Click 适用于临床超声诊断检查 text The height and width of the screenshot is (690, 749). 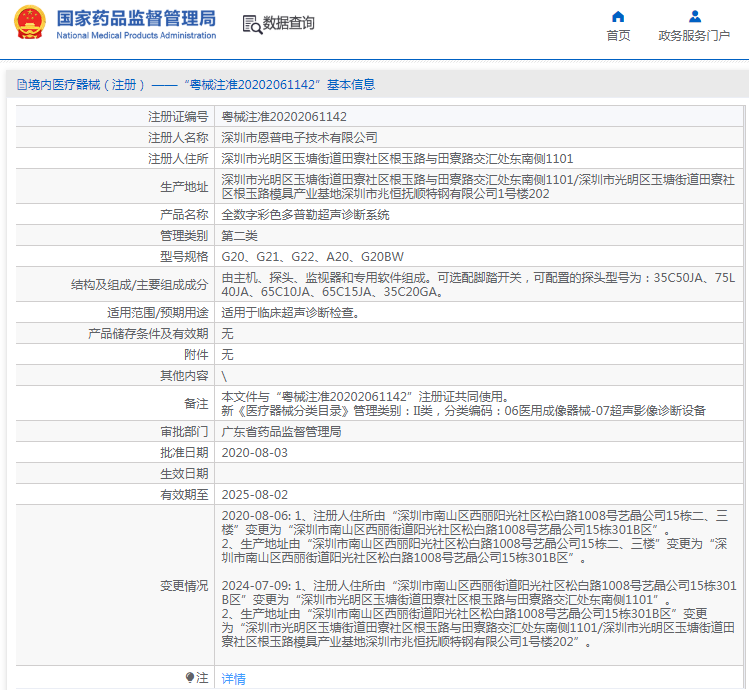click(x=290, y=313)
